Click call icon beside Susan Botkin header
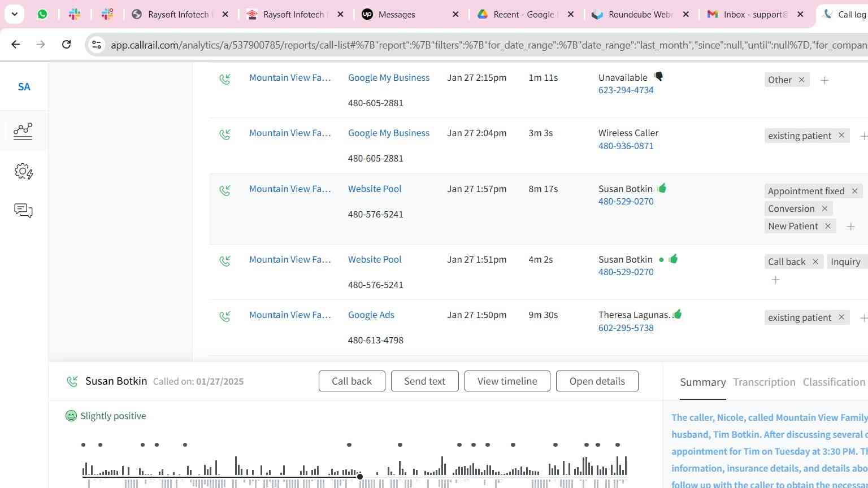 click(72, 382)
